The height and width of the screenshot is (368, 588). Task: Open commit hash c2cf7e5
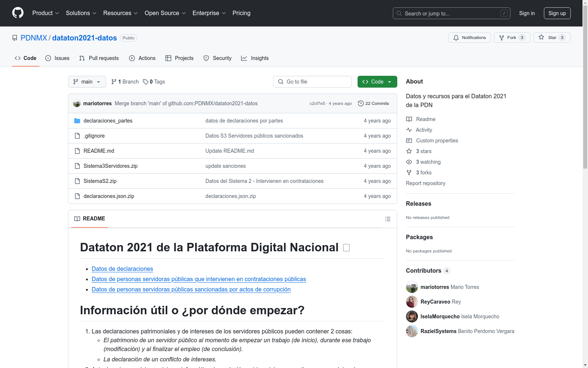click(x=317, y=103)
